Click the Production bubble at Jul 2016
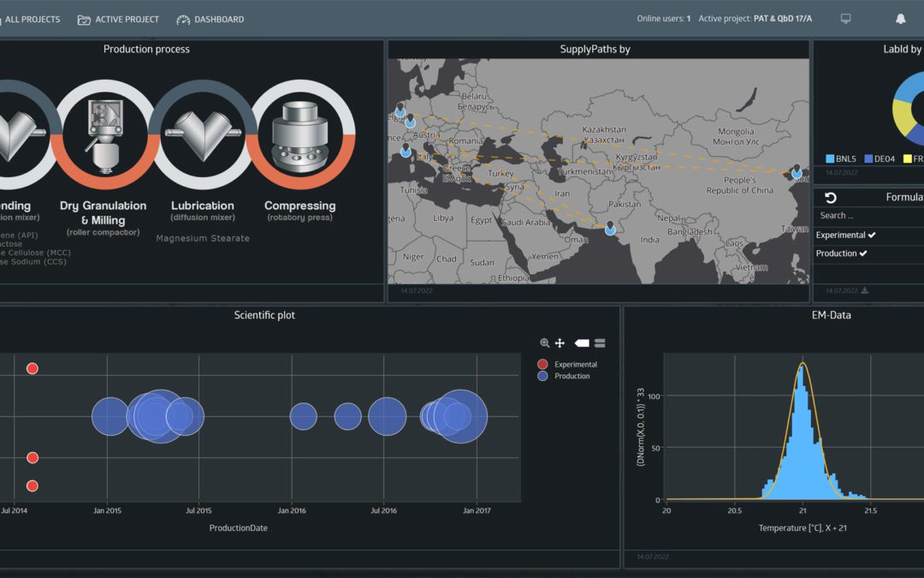Screen dimensions: 924x578 (x=388, y=416)
